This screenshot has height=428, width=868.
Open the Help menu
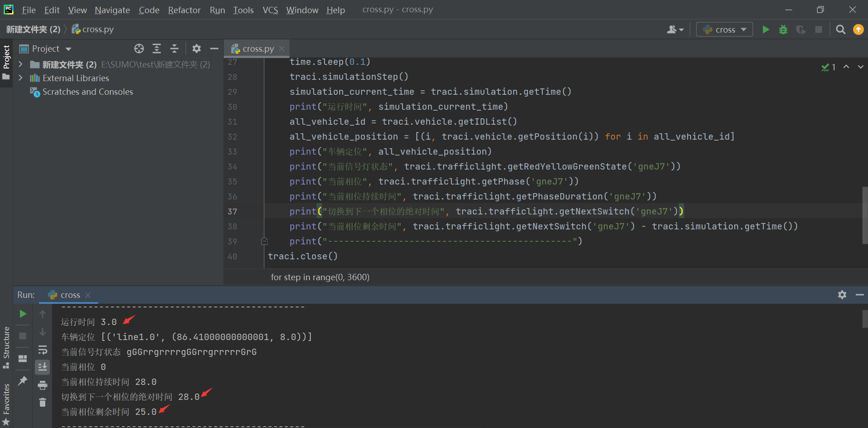coord(336,10)
